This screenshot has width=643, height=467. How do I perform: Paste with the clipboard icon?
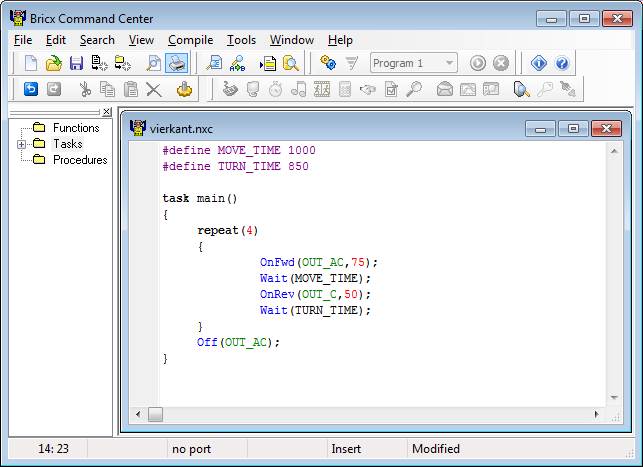[x=131, y=89]
